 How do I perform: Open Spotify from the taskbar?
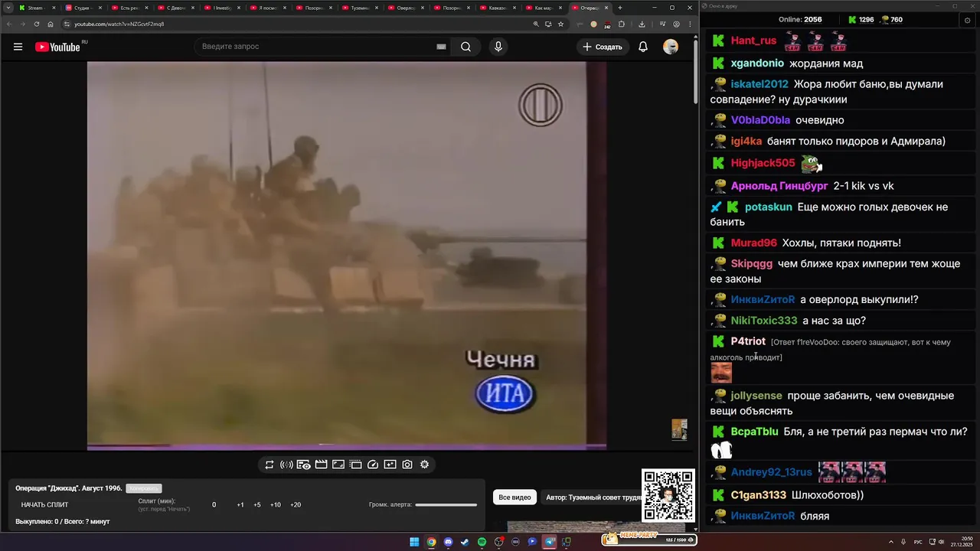(482, 542)
